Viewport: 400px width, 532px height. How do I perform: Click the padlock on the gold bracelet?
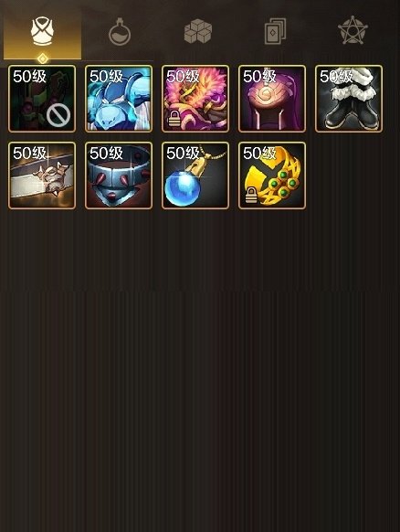(x=250, y=195)
